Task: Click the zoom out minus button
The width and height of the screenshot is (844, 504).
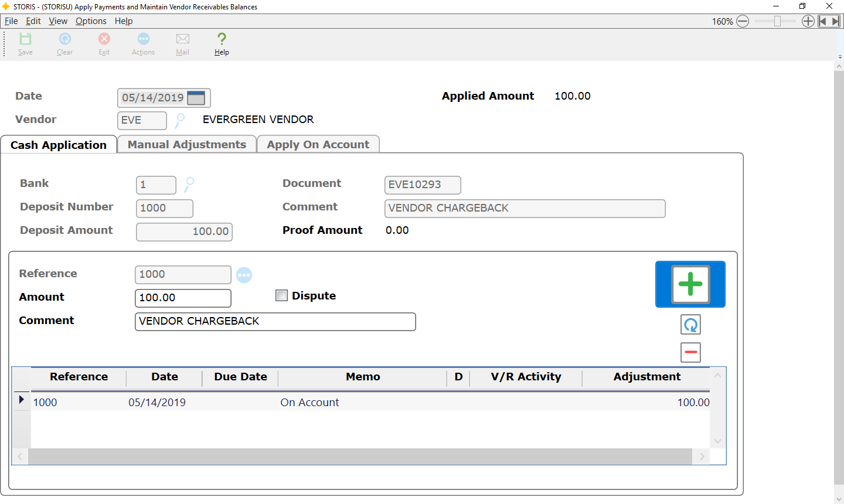Action: coord(743,22)
